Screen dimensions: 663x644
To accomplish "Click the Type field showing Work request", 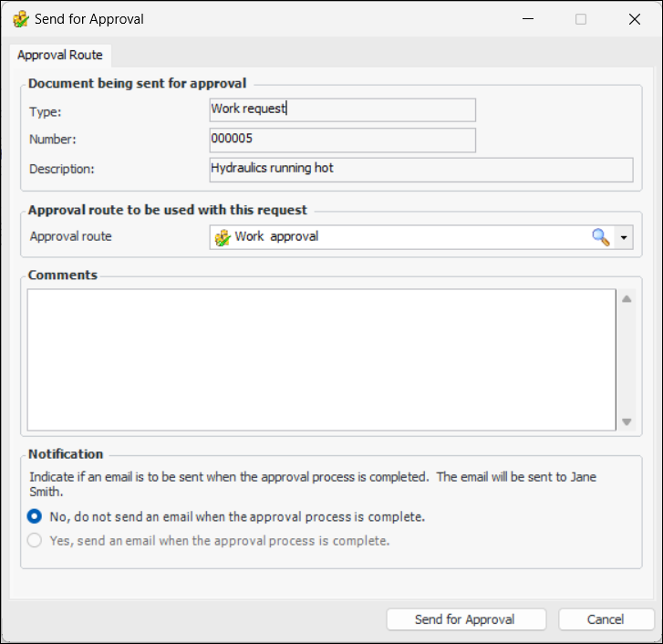I will [342, 109].
